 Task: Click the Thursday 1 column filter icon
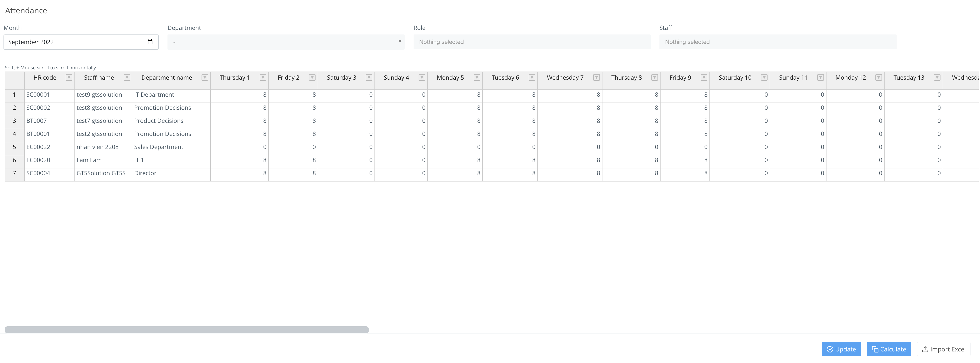[262, 77]
